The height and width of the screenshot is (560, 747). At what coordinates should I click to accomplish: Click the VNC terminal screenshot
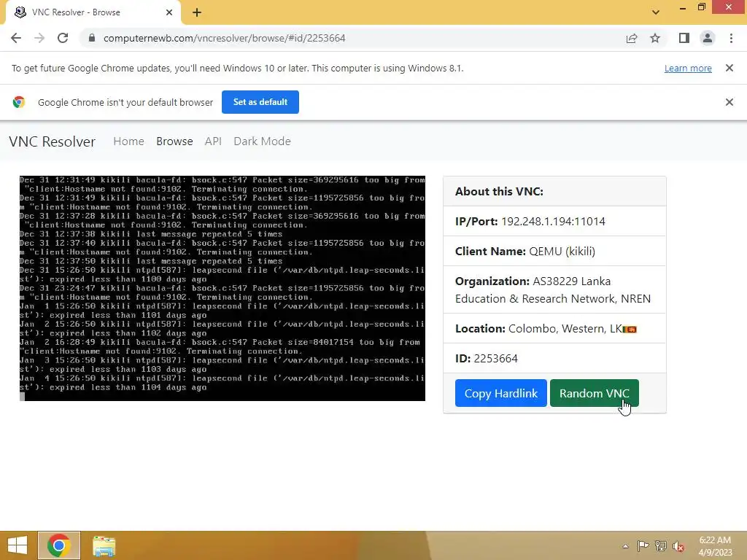[x=222, y=288]
